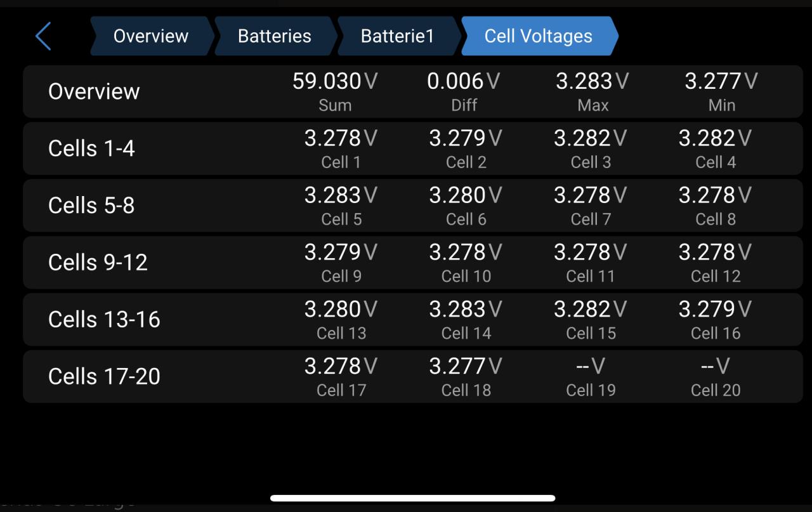Tap the iOS home indicator bar
812x512 pixels.
(x=412, y=499)
